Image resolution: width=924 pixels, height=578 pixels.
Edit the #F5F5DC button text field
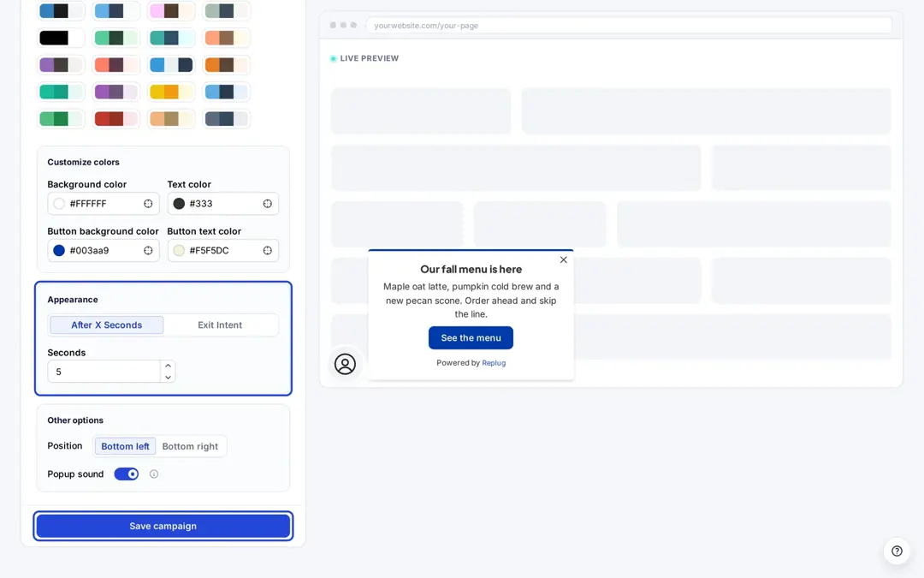tap(222, 251)
